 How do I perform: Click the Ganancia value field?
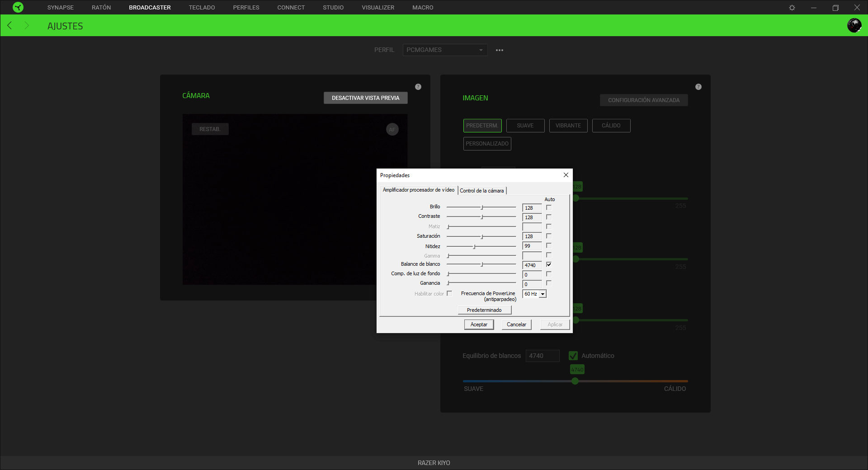point(532,284)
